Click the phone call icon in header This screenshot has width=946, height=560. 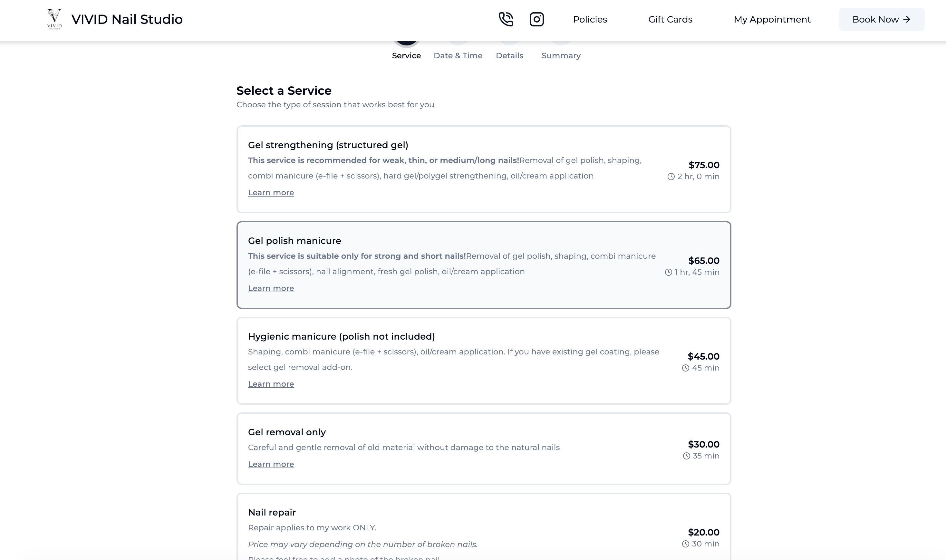506,19
